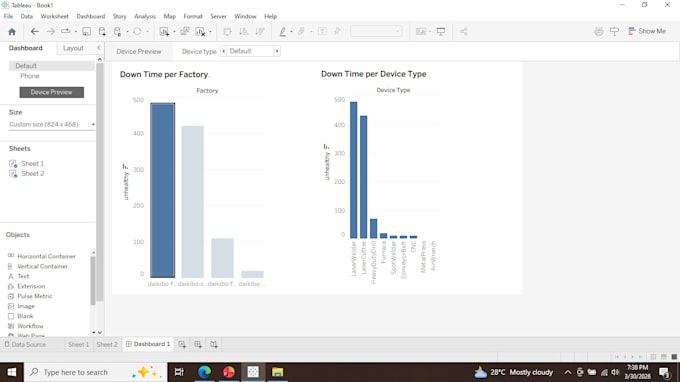This screenshot has height=382, width=680.
Task: Open the File menu
Action: coord(8,16)
